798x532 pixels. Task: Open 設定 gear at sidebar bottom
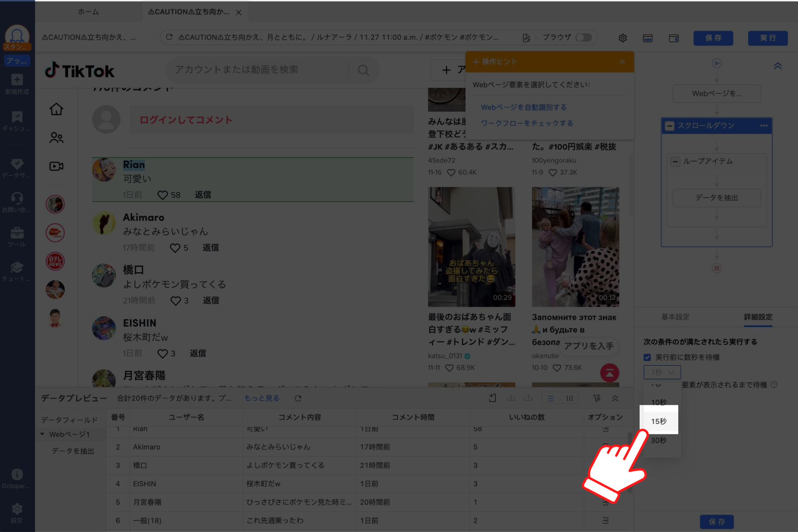click(x=17, y=509)
